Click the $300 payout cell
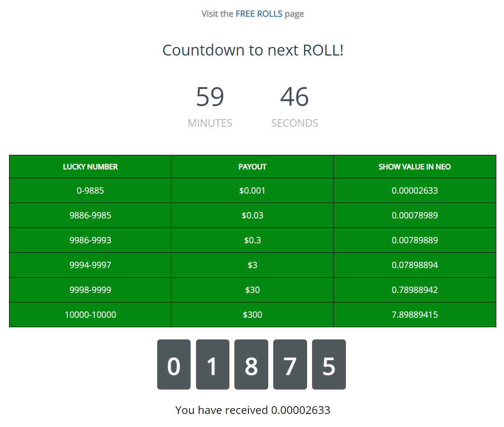This screenshot has height=427, width=504. [252, 315]
